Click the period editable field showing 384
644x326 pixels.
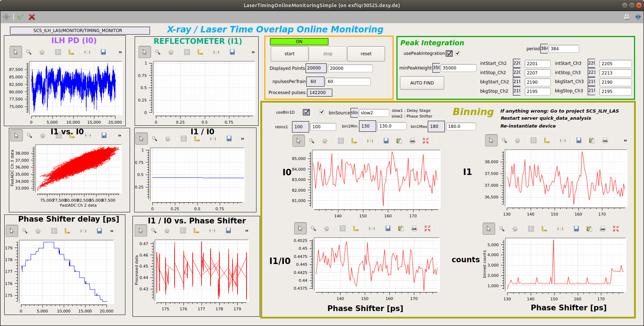tap(564, 49)
